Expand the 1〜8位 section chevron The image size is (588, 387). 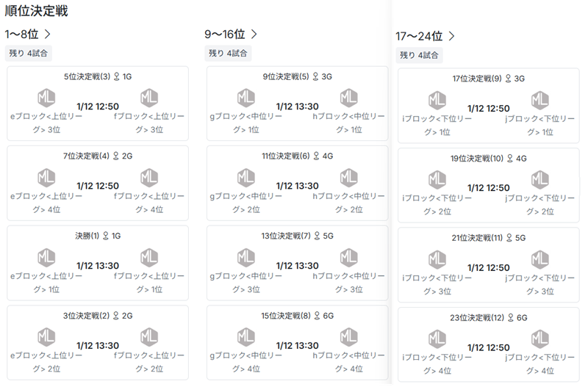tap(48, 34)
